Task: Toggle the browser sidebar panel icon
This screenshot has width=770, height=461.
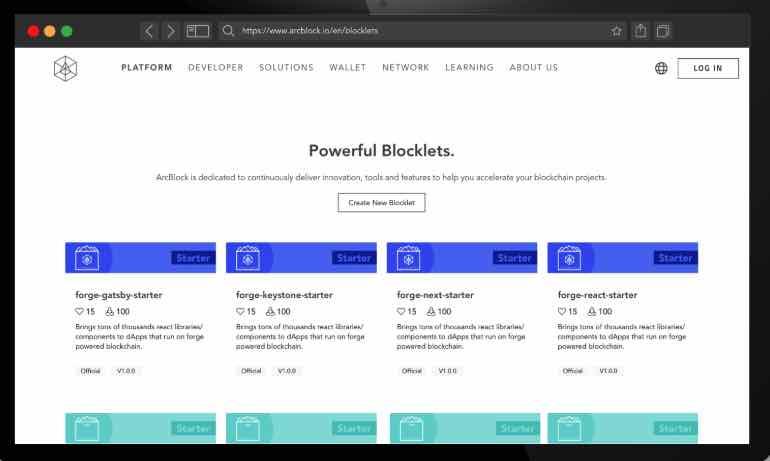Action: [198, 31]
